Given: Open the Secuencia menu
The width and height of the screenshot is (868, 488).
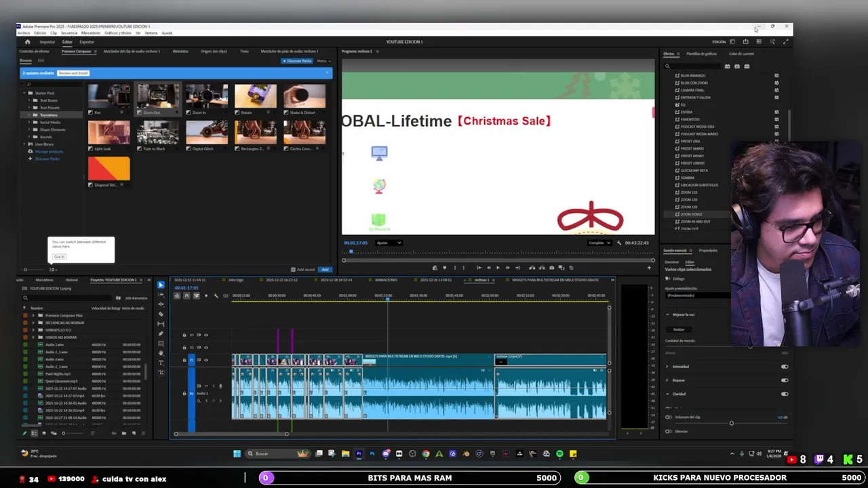Looking at the screenshot, I should [69, 33].
